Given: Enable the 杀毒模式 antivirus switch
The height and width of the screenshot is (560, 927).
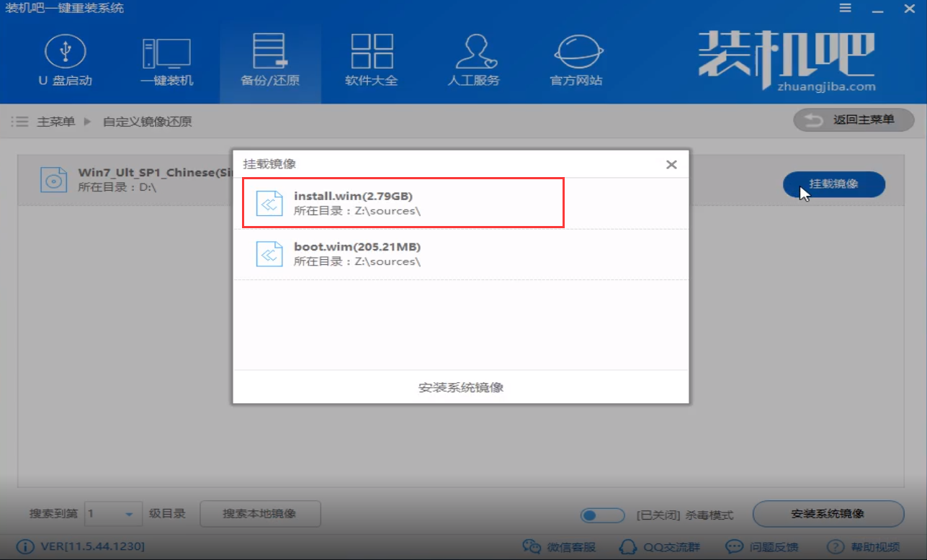Looking at the screenshot, I should (x=602, y=515).
